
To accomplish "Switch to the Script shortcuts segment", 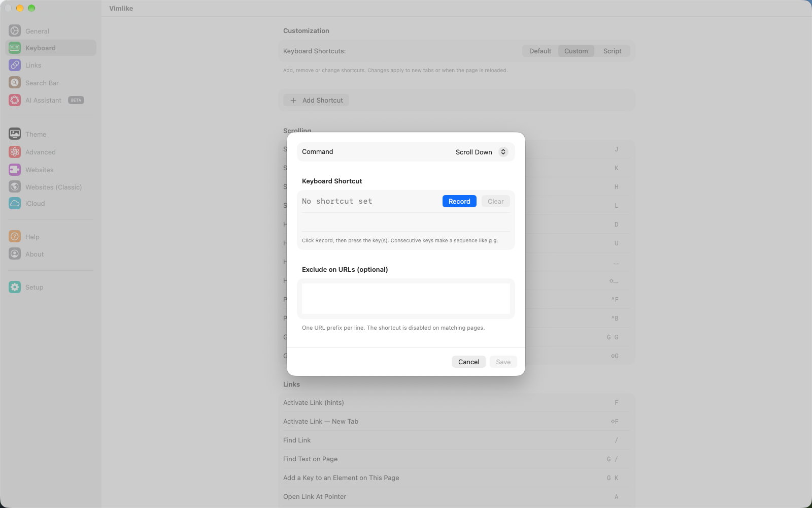I will coord(612,51).
